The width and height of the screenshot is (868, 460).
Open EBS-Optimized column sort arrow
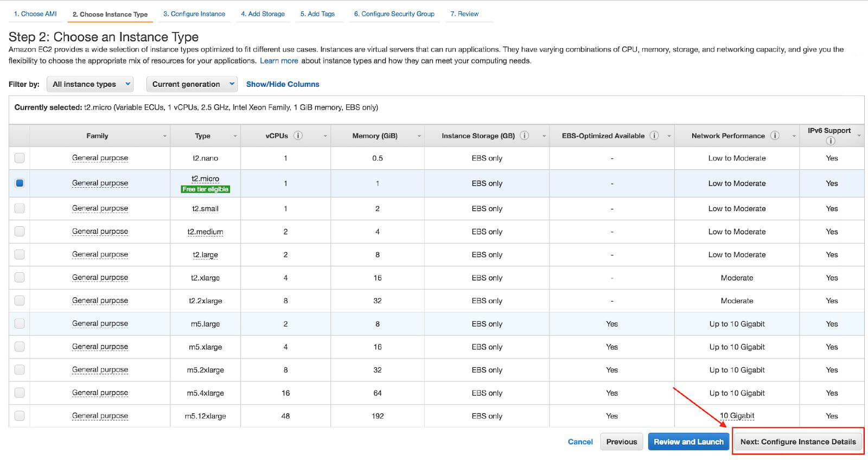pyautogui.click(x=669, y=136)
